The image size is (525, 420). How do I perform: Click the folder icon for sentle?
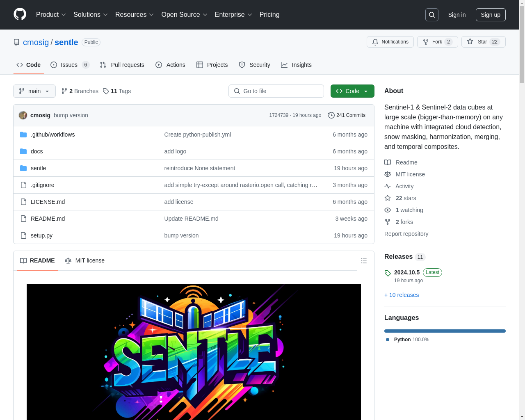click(x=23, y=168)
